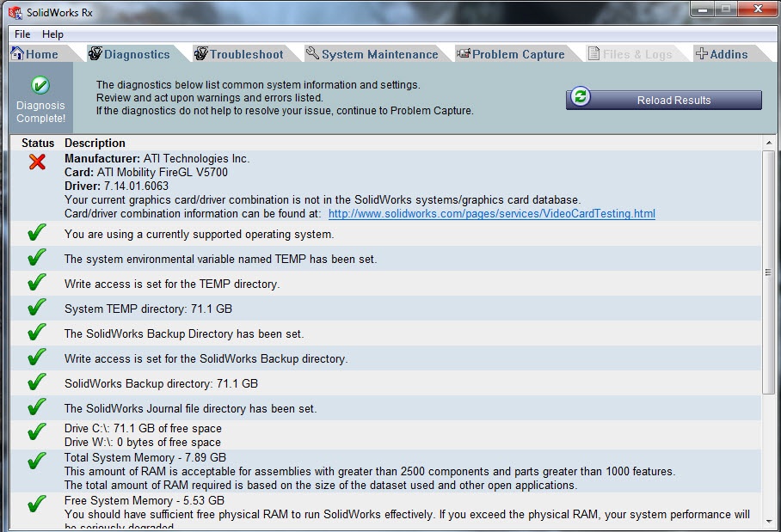Click the Files & Logs document icon
781x532 pixels.
pos(593,53)
